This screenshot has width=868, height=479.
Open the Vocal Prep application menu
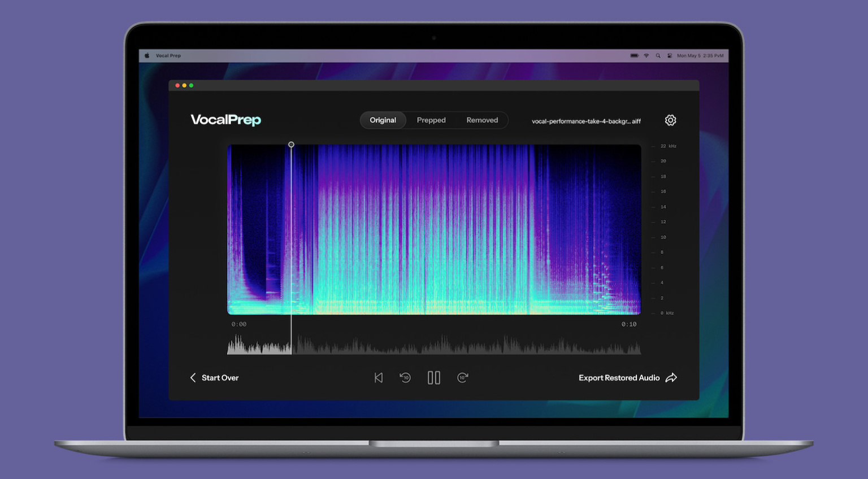[x=168, y=55]
